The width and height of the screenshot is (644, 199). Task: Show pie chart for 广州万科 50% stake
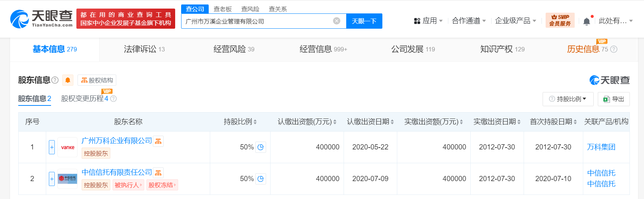pos(261,147)
